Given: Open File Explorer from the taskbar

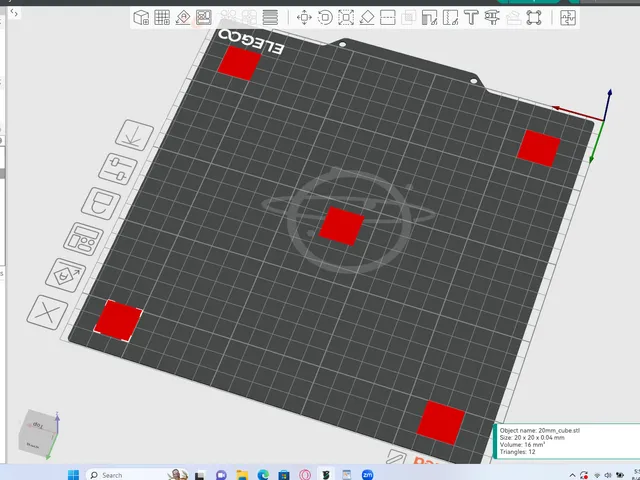Looking at the screenshot, I should [x=242, y=475].
